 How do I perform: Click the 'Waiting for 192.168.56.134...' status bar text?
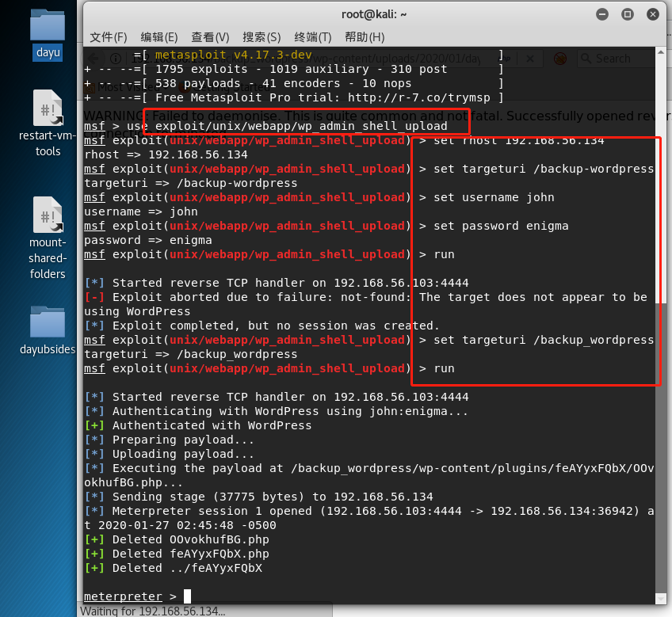[153, 611]
